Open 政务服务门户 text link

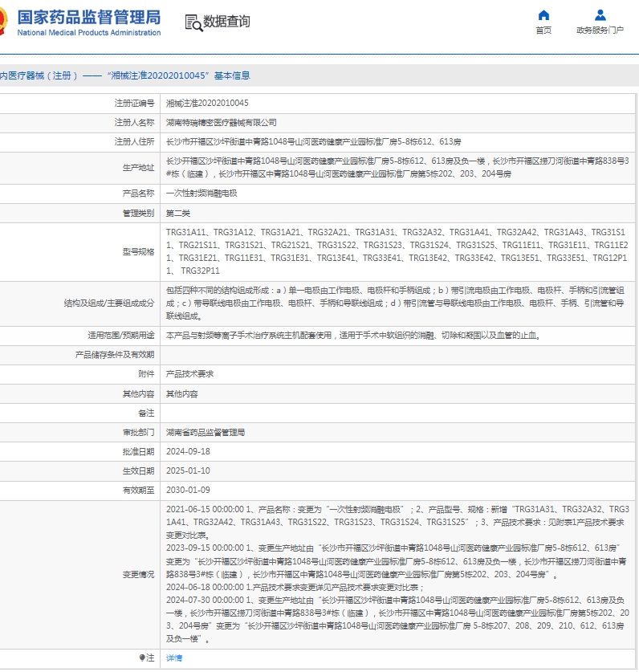(600, 30)
